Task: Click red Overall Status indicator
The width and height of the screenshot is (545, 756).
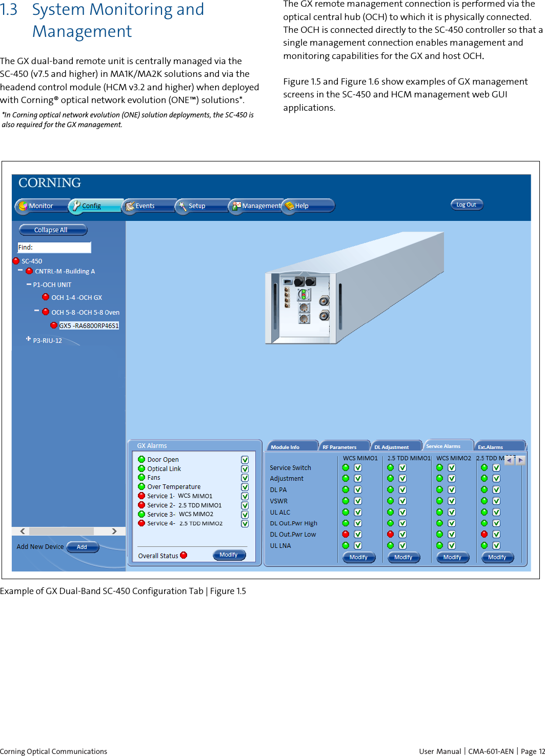Action: tap(184, 555)
